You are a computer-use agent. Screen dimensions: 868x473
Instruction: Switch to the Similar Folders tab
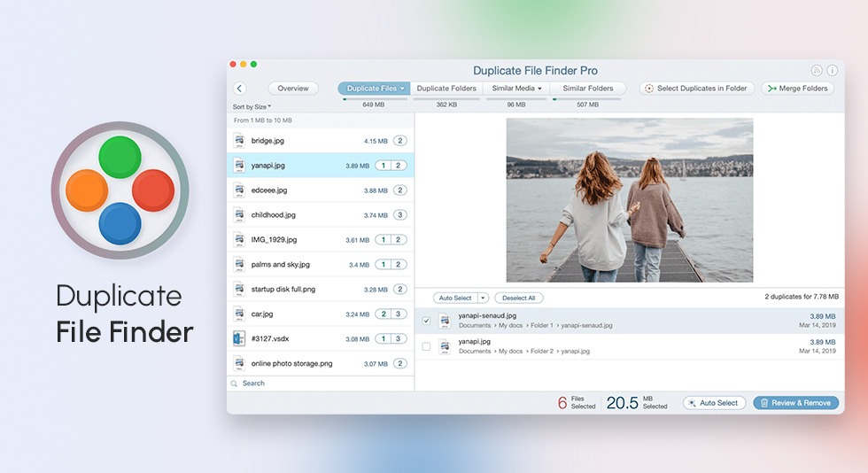click(588, 88)
